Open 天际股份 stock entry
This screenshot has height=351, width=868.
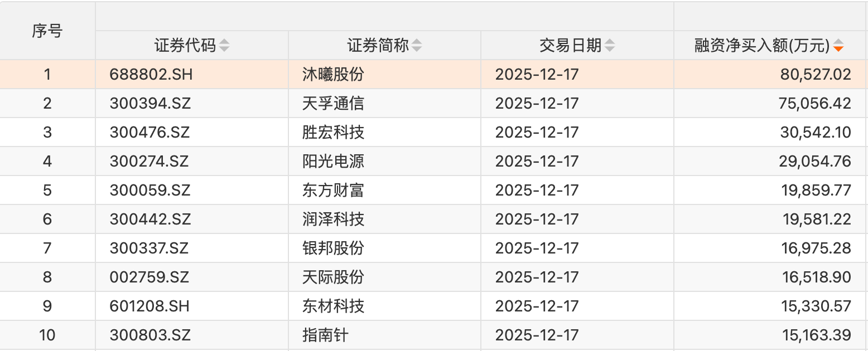click(x=333, y=277)
